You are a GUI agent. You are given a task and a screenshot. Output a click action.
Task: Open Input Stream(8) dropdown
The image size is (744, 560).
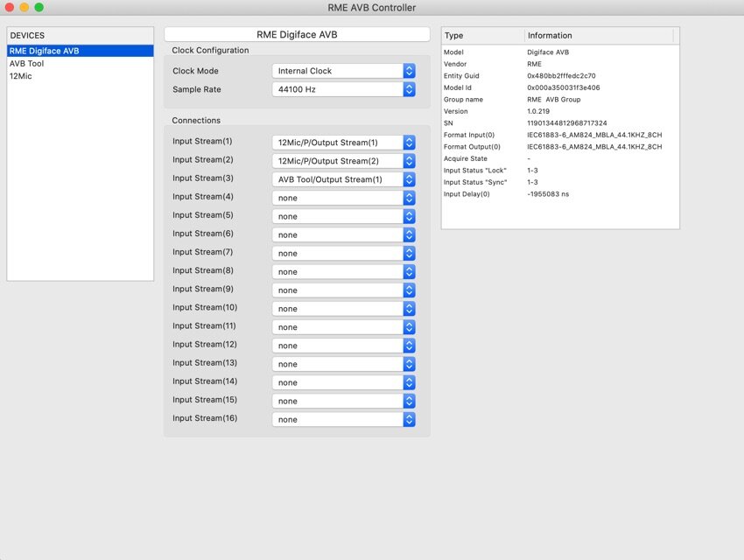click(343, 272)
